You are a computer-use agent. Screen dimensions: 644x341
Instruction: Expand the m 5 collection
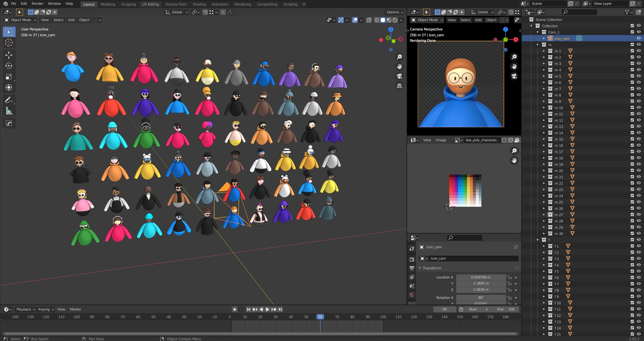click(x=544, y=76)
